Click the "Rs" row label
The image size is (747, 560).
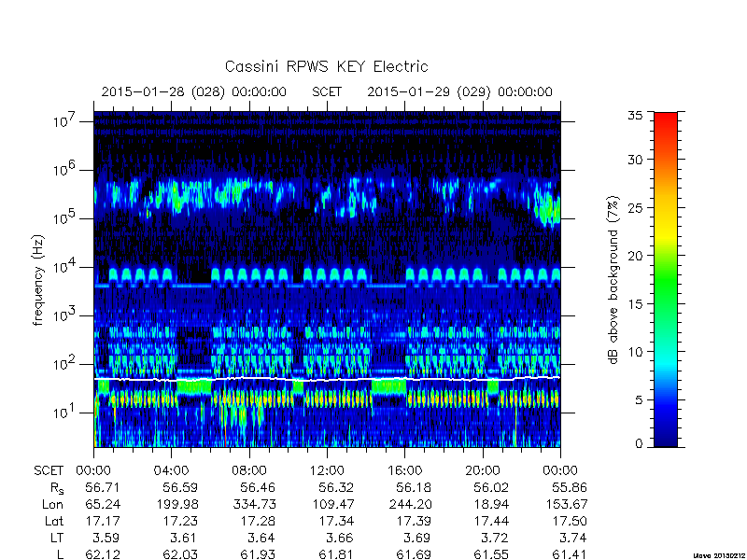(57, 488)
